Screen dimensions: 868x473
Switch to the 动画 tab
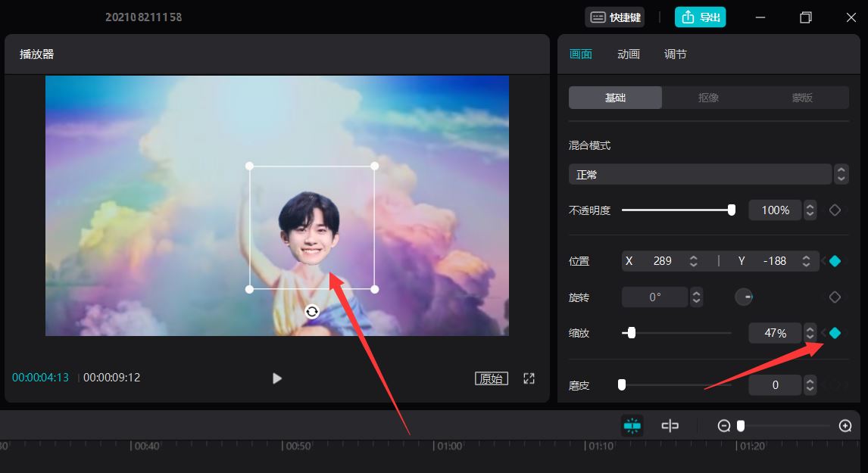coord(629,54)
